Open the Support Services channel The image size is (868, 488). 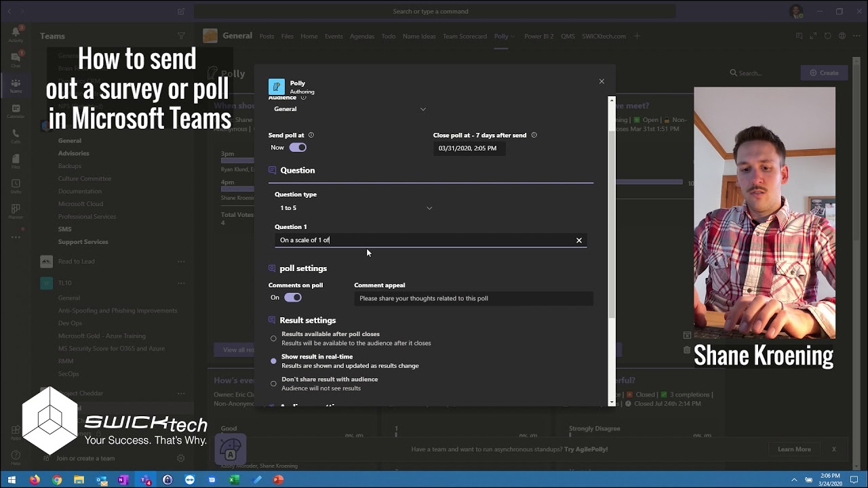click(x=83, y=242)
